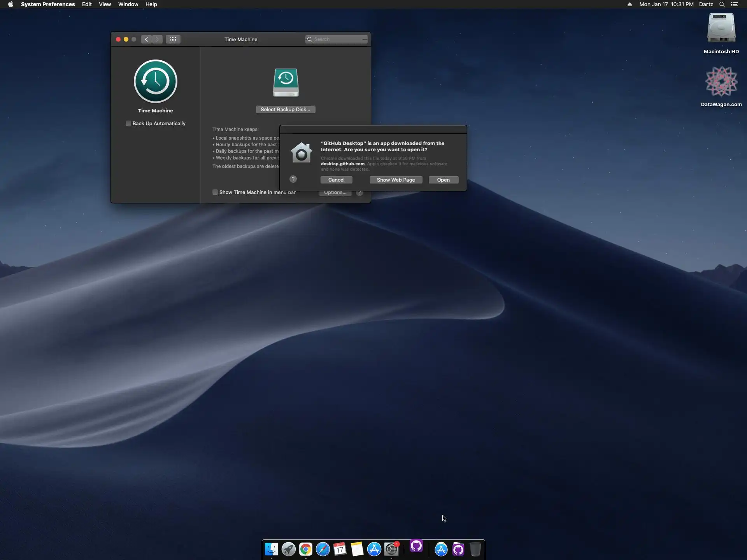Open Chrome from the Dock
The width and height of the screenshot is (747, 560).
(x=306, y=549)
